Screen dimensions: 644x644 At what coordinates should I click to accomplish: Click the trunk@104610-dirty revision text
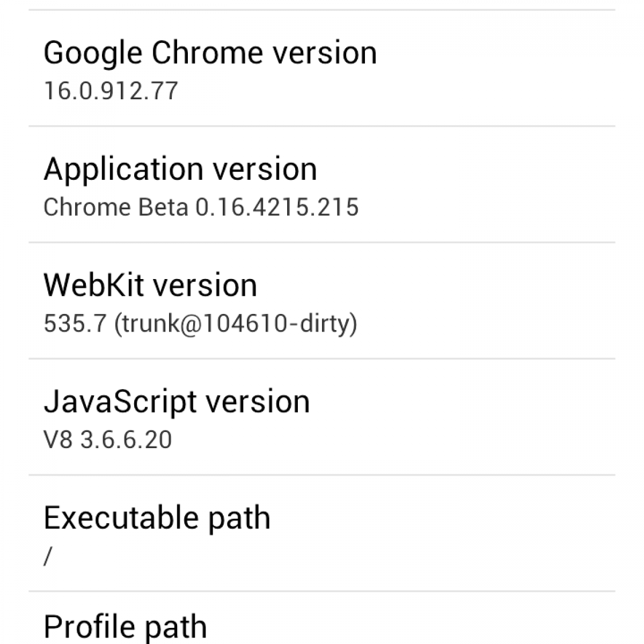(236, 324)
